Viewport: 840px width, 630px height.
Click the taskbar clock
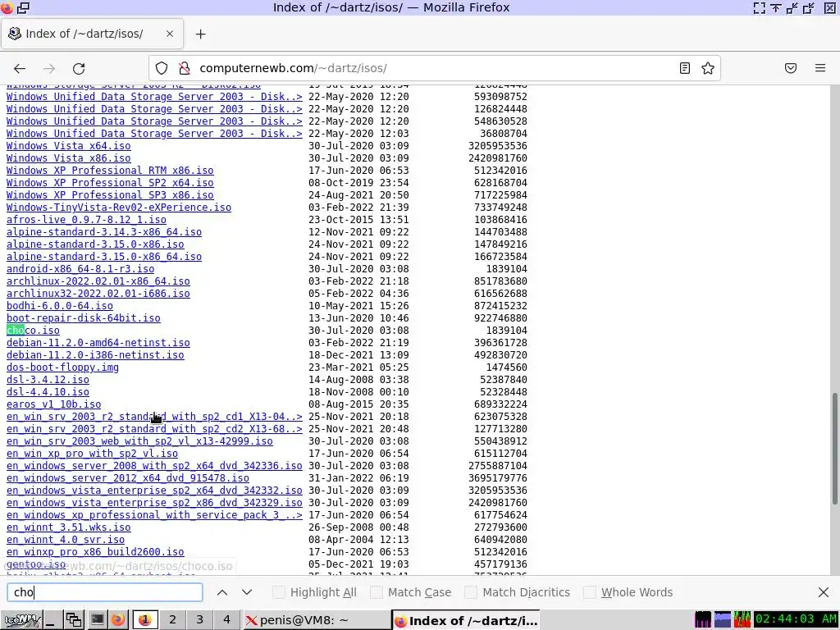click(x=796, y=620)
